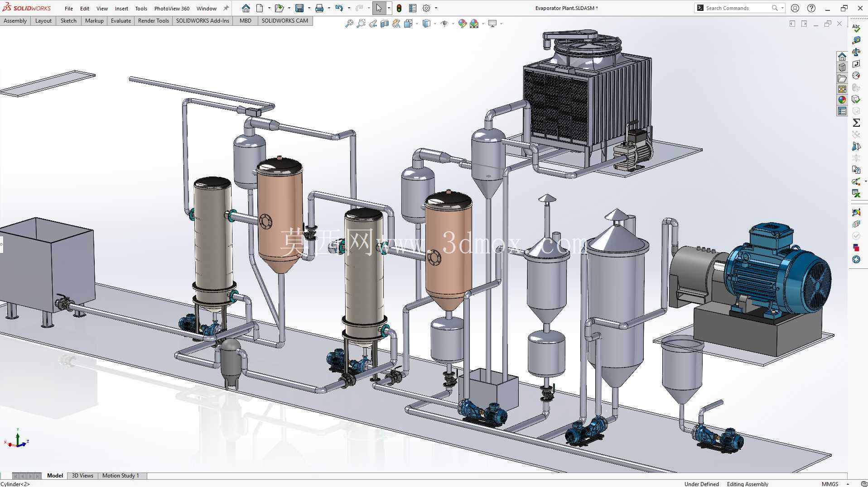
Task: Switch to the SOLIDWORKS CAM tab
Action: tap(285, 21)
